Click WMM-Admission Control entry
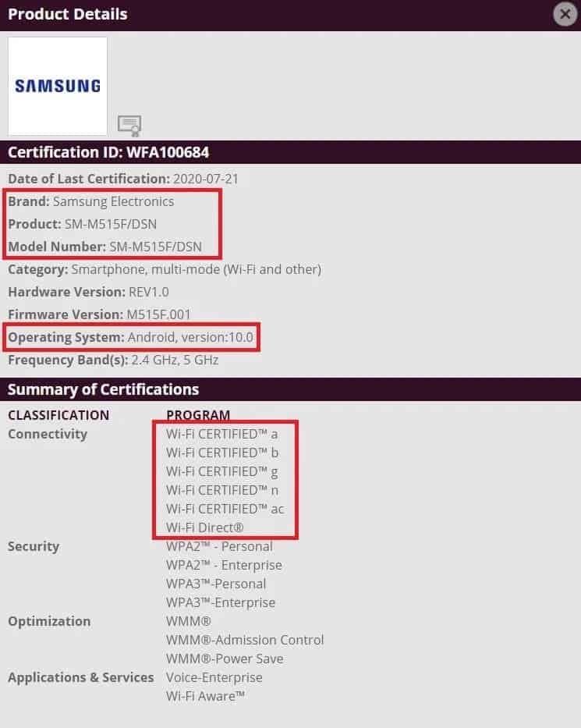This screenshot has width=581, height=728. [x=245, y=640]
